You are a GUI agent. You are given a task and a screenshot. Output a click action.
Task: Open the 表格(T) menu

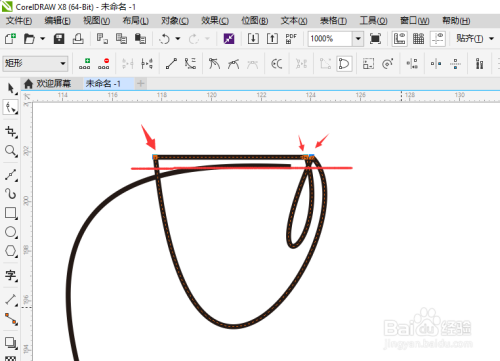point(333,21)
